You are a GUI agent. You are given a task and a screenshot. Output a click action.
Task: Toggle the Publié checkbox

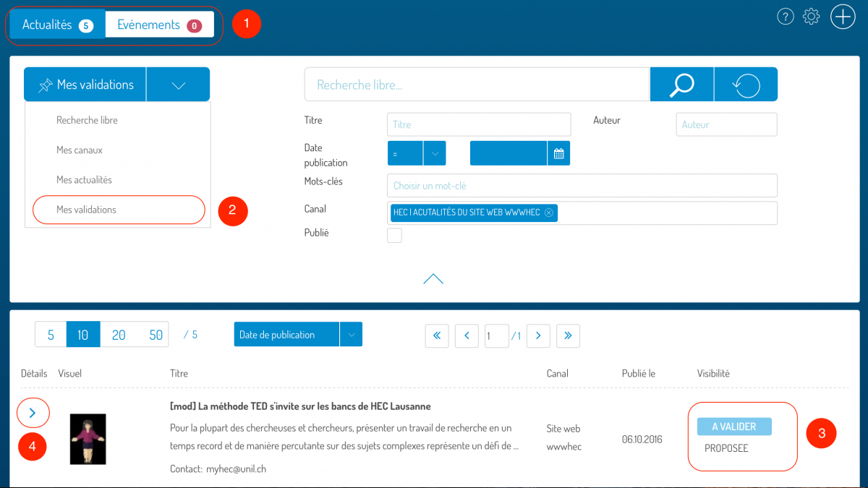(x=394, y=235)
